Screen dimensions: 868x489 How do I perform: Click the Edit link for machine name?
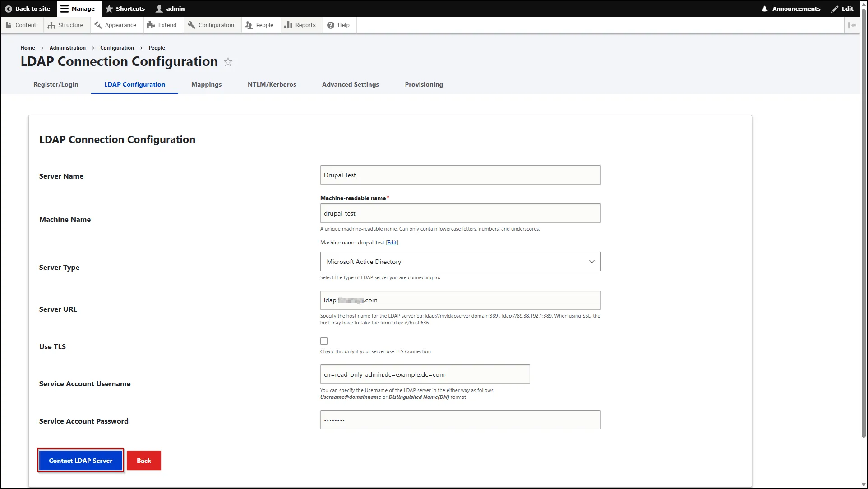tap(392, 243)
